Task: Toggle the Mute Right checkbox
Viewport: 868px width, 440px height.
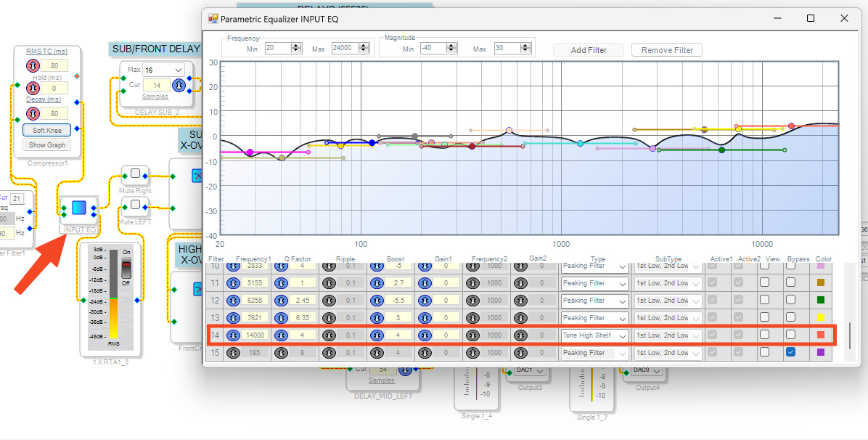Action: (135, 174)
